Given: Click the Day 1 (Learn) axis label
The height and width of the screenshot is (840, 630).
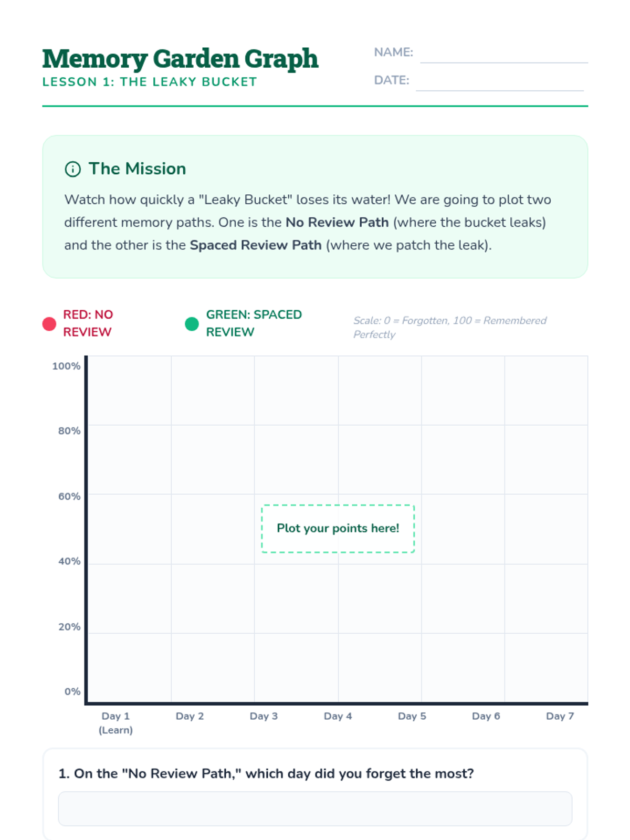Looking at the screenshot, I should (x=115, y=722).
